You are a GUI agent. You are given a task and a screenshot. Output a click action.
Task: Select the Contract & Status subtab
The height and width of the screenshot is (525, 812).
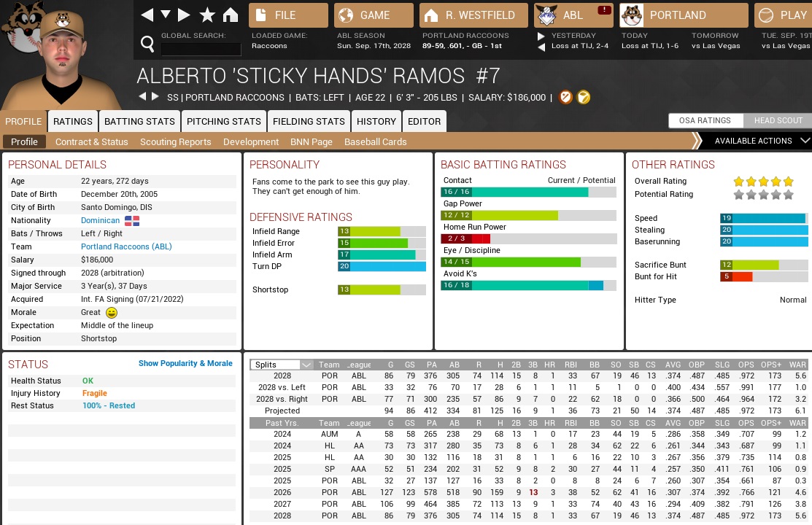click(x=91, y=141)
